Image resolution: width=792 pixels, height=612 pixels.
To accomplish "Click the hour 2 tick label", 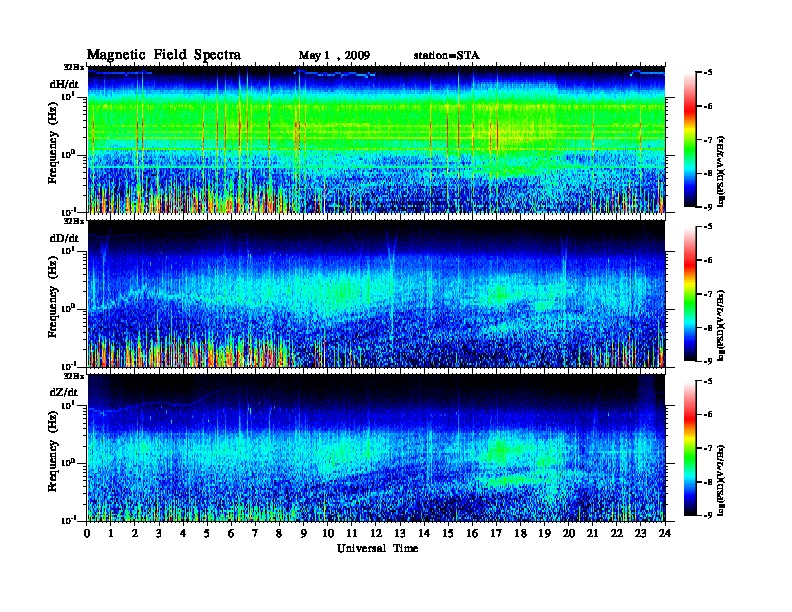I will [135, 533].
